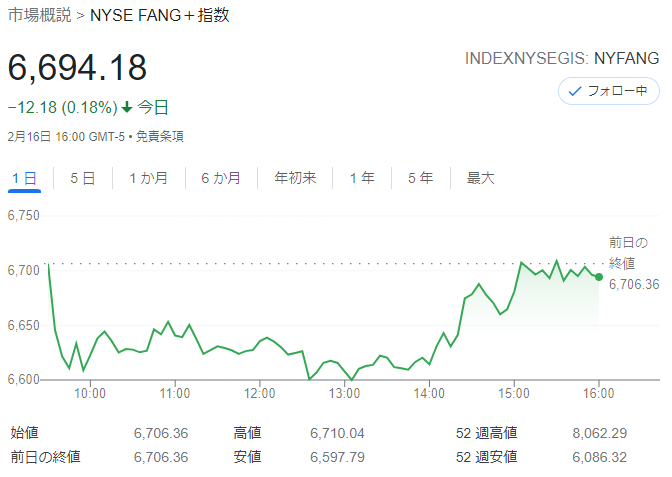The width and height of the screenshot is (672, 477).
Task: Select the 1日 chart range tab
Action: click(24, 178)
